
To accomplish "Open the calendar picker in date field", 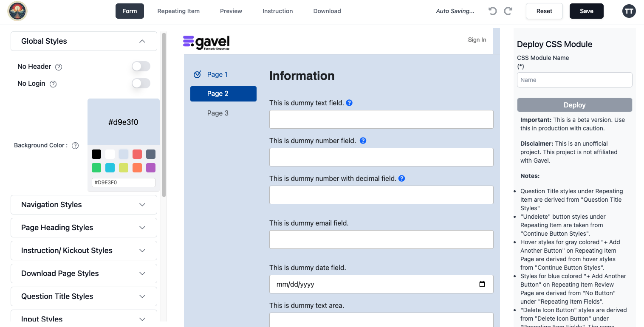I will click(482, 284).
